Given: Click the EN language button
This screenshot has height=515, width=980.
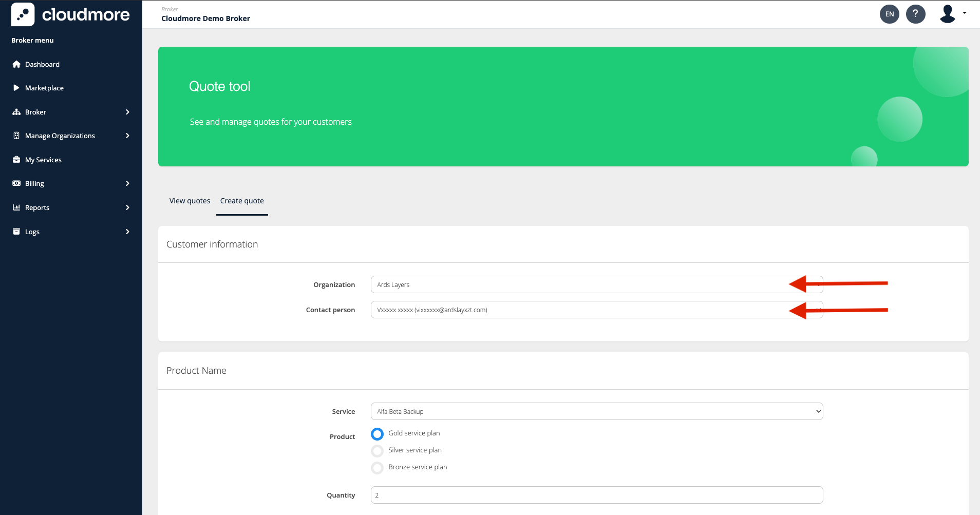Looking at the screenshot, I should tap(889, 14).
